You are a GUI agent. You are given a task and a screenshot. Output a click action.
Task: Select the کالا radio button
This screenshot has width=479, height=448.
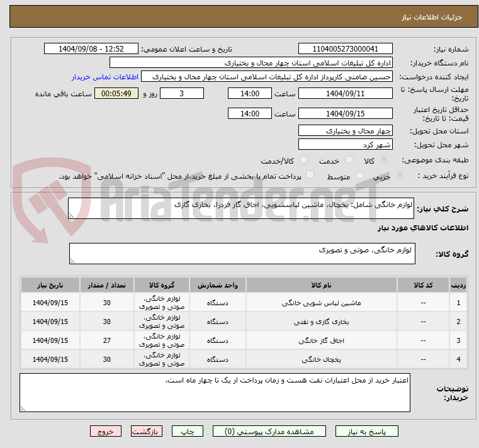pyautogui.click(x=385, y=160)
